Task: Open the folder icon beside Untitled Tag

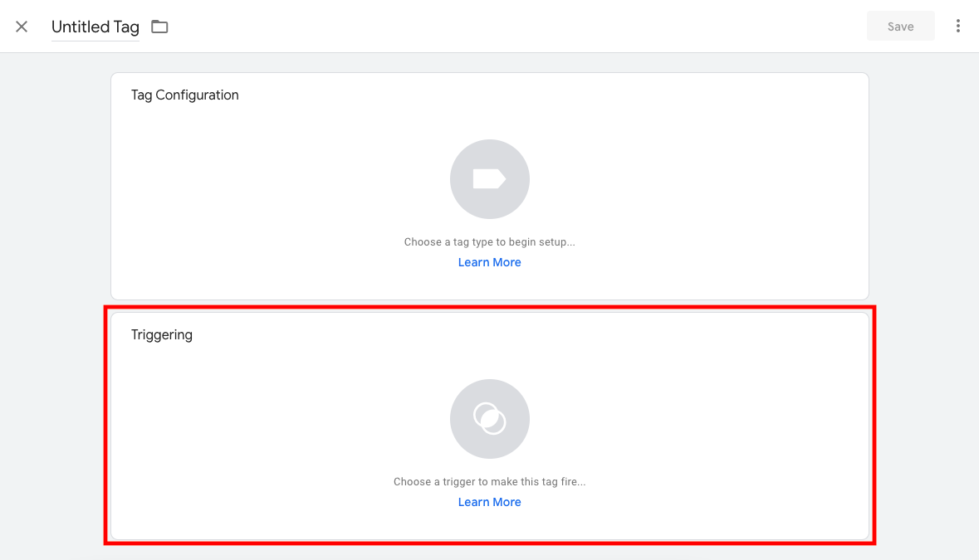Action: [159, 27]
